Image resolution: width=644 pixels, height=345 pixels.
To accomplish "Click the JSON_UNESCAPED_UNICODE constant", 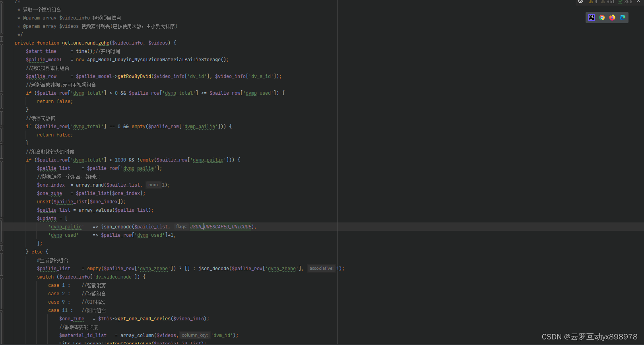I will pos(221,227).
